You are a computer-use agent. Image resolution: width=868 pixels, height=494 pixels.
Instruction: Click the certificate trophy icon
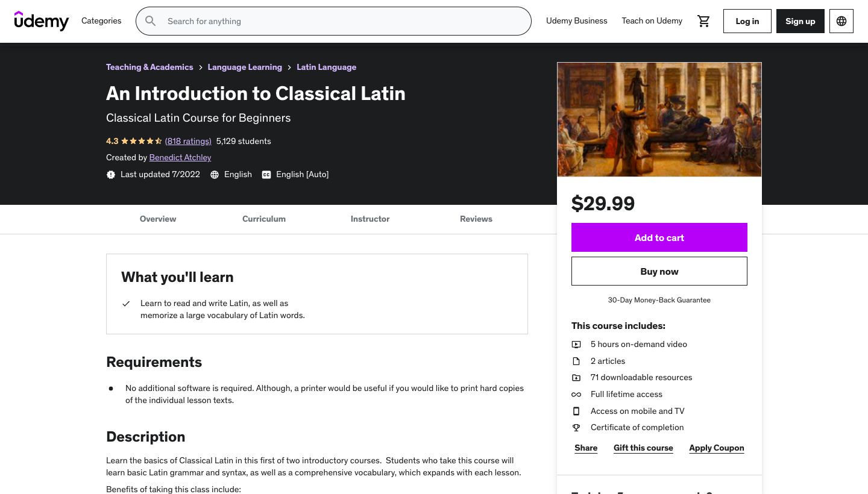click(x=576, y=428)
